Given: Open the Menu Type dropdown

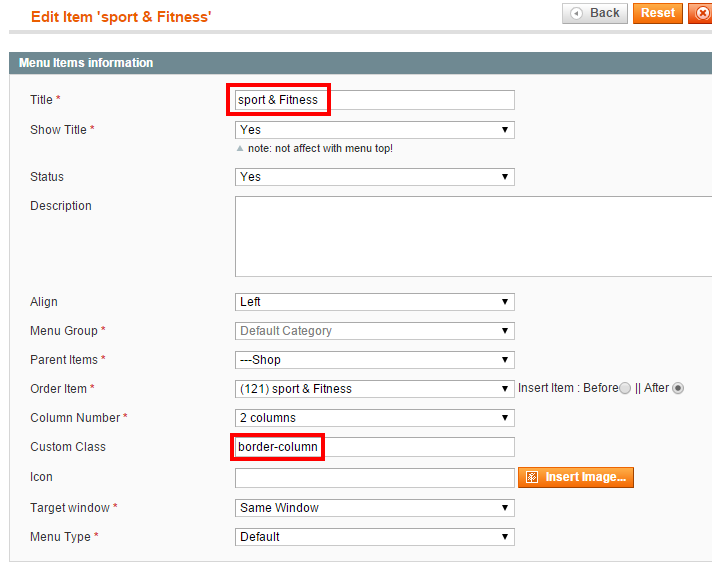Looking at the screenshot, I should [375, 537].
